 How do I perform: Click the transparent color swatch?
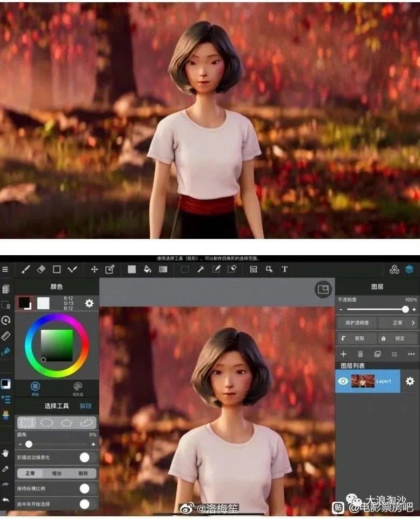[43, 303]
